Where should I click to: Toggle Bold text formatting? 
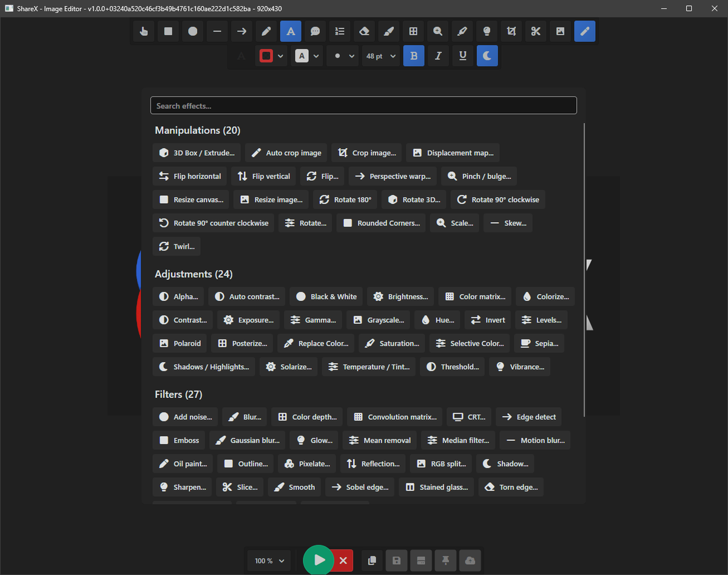click(x=414, y=56)
